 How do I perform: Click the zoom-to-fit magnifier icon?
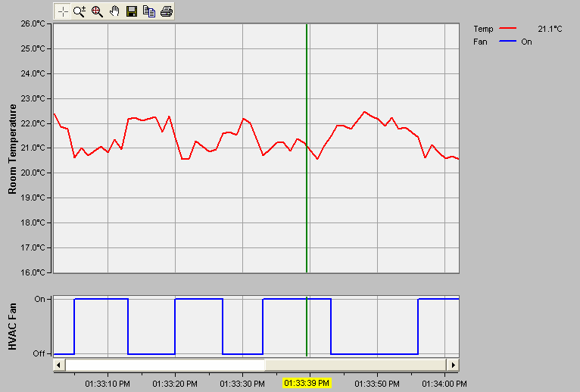point(97,11)
